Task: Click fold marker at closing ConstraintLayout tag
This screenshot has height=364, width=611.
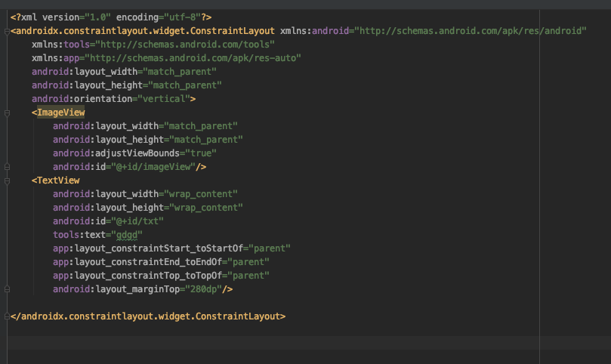Action: pos(7,316)
